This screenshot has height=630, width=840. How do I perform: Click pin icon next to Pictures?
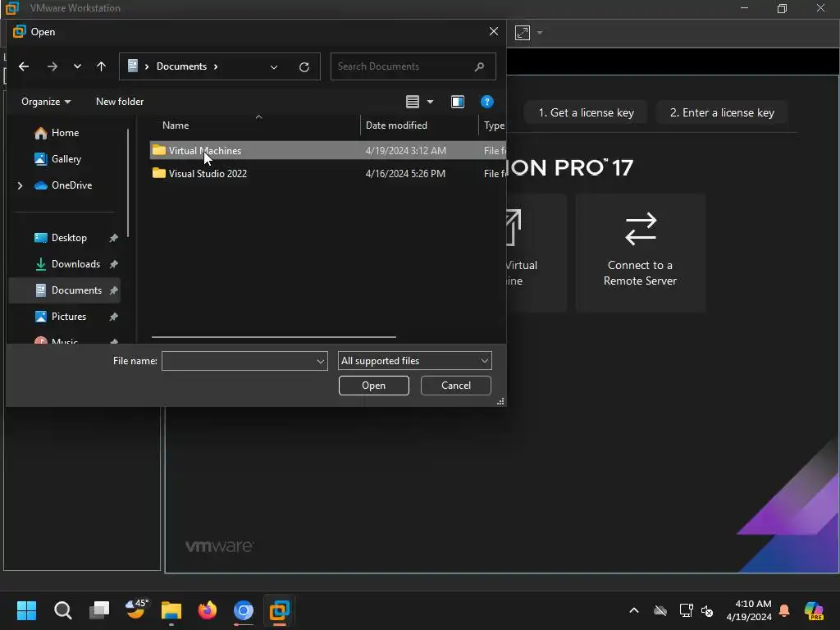(x=113, y=317)
